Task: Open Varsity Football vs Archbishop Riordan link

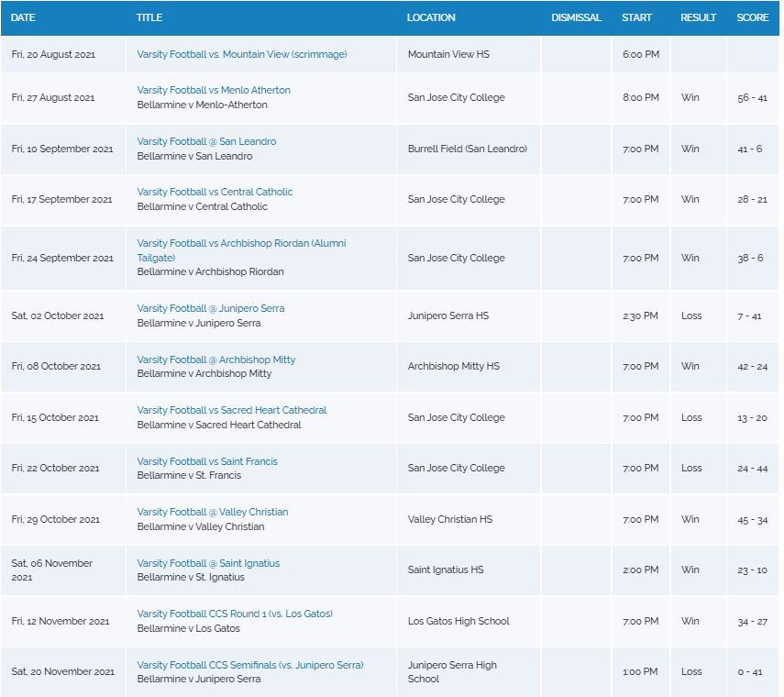Action: (x=241, y=250)
